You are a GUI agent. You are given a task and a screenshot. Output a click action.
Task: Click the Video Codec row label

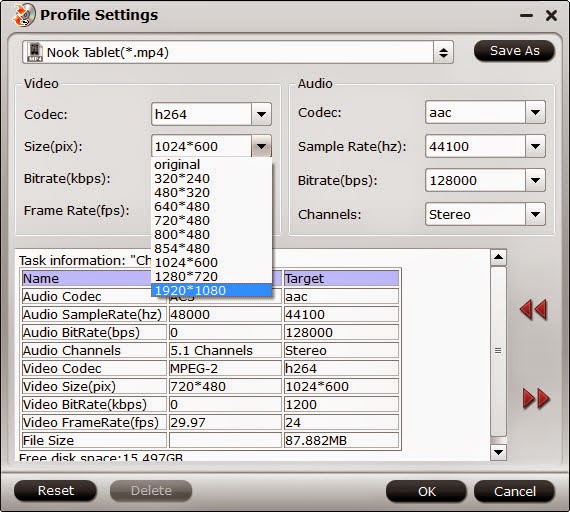point(94,368)
